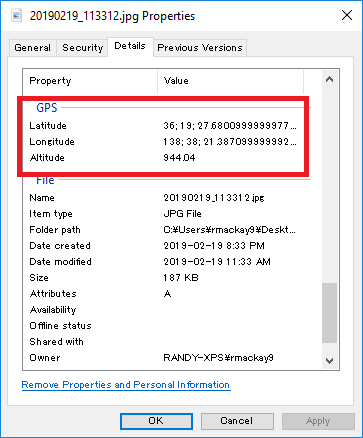Select the Availability property row
Screen dimensions: 363x438
pyautogui.click(x=163, y=310)
